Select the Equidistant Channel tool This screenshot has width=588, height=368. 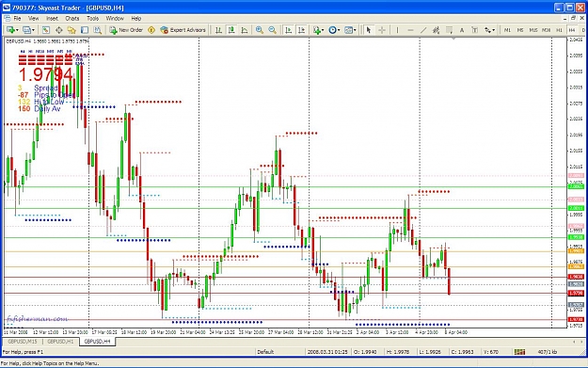click(x=437, y=30)
